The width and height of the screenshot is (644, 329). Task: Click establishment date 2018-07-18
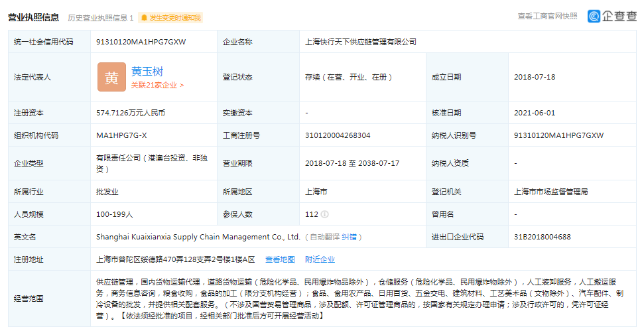coord(535,77)
